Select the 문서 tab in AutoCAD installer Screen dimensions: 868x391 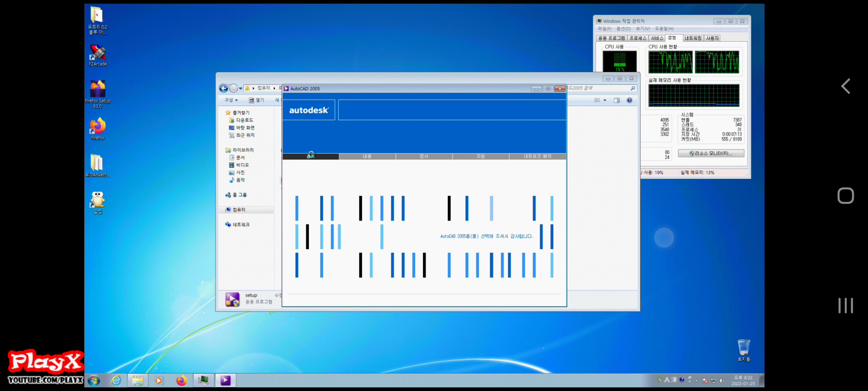pyautogui.click(x=424, y=156)
